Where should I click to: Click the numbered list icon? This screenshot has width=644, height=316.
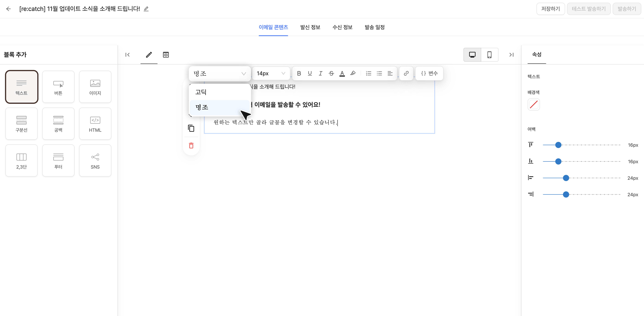[368, 73]
